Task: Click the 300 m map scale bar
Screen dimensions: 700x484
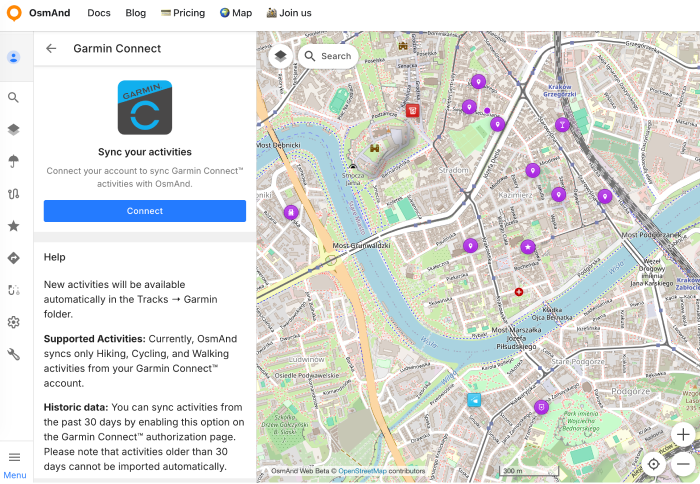Action: click(529, 471)
